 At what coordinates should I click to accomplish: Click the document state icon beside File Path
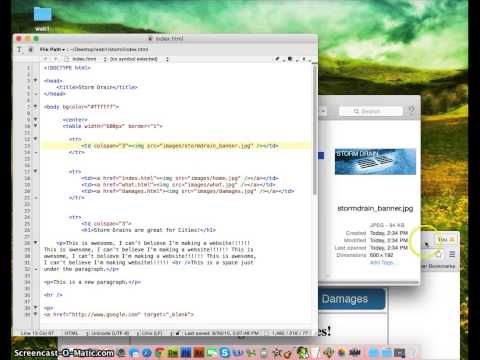(x=31, y=49)
